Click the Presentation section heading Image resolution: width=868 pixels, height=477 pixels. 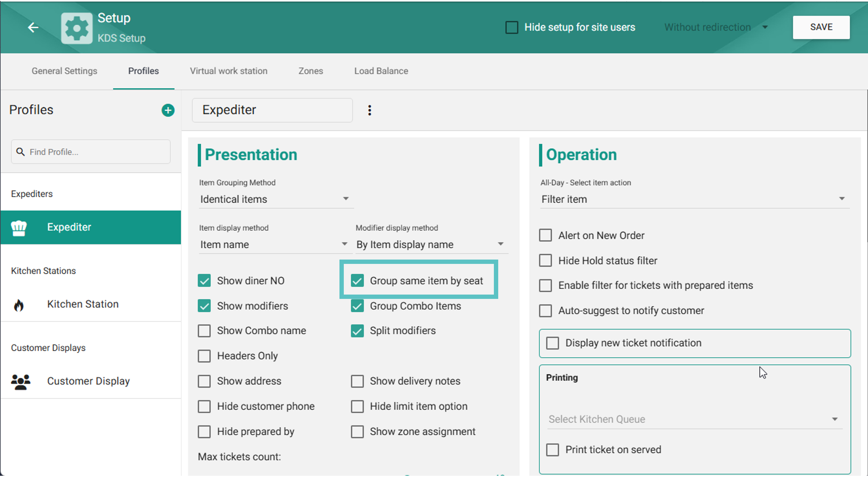(251, 155)
